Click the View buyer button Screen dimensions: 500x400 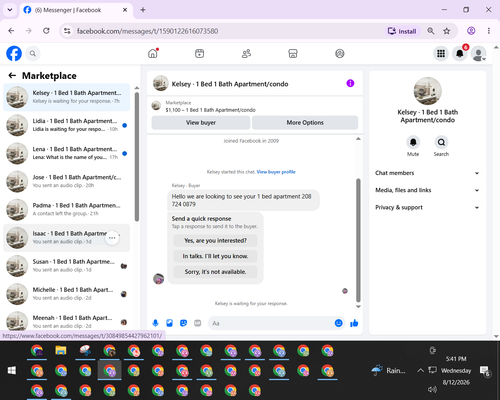pos(201,122)
